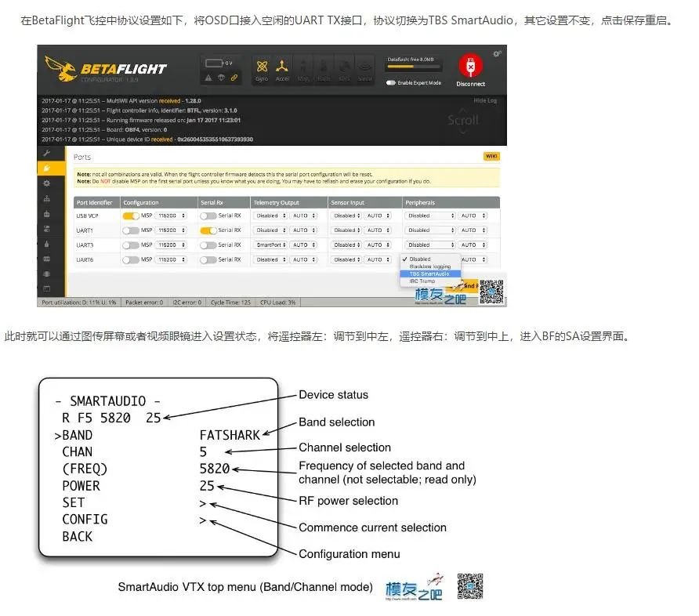699x616 pixels.
Task: Select the highlighted Ports plug icon in sidebar
Action: (x=46, y=168)
